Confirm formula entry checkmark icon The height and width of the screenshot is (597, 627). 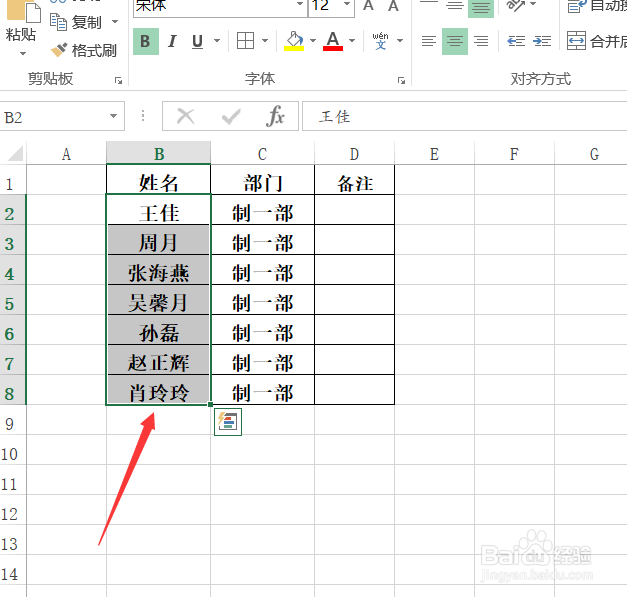(231, 117)
